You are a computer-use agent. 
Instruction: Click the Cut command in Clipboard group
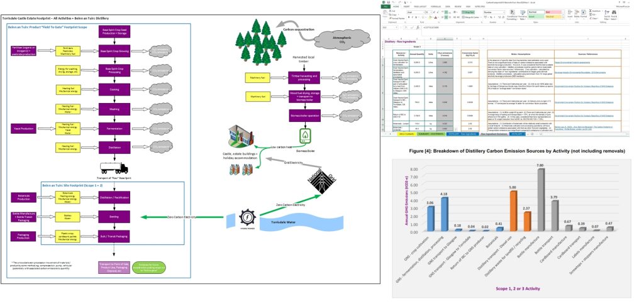pos(392,11)
